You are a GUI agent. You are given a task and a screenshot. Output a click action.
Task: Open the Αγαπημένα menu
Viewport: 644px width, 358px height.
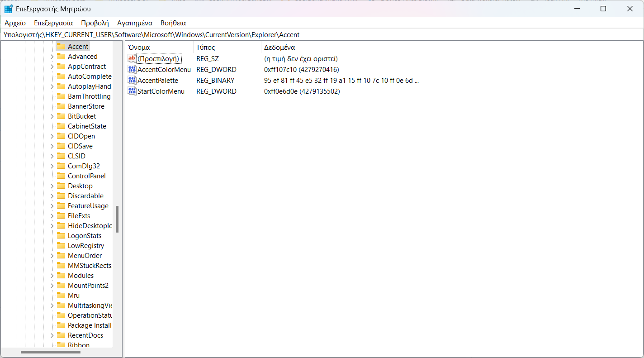[x=135, y=23]
